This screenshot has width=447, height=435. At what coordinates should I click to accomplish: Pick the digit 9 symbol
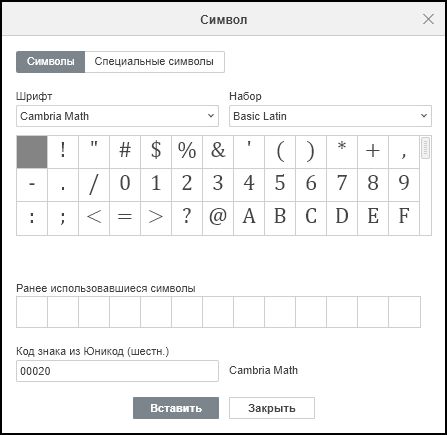404,185
